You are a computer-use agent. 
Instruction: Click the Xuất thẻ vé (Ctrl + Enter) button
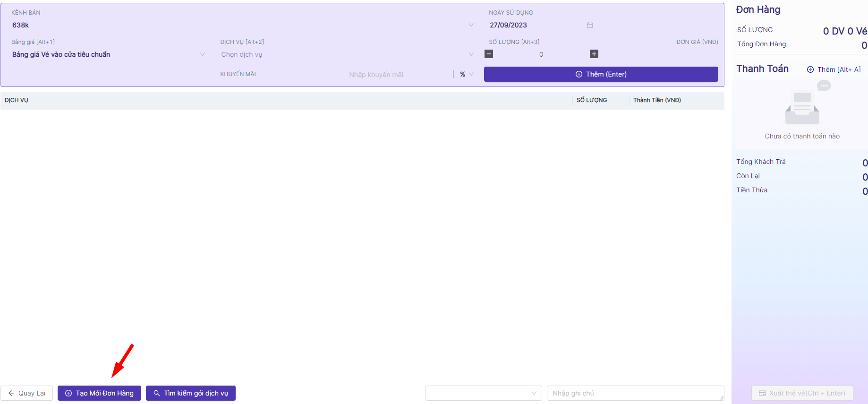(x=802, y=393)
